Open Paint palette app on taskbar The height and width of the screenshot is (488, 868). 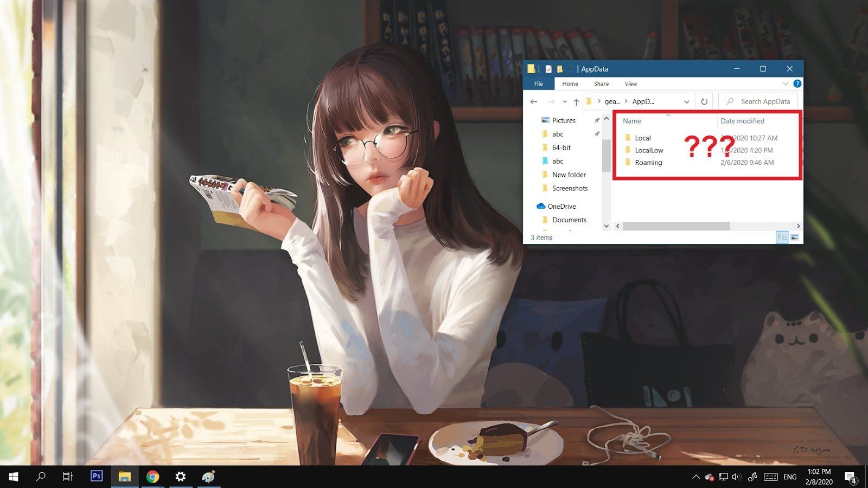pyautogui.click(x=208, y=477)
